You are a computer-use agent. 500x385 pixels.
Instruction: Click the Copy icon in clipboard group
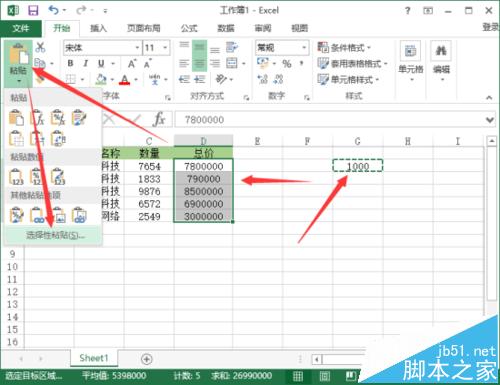(x=40, y=63)
